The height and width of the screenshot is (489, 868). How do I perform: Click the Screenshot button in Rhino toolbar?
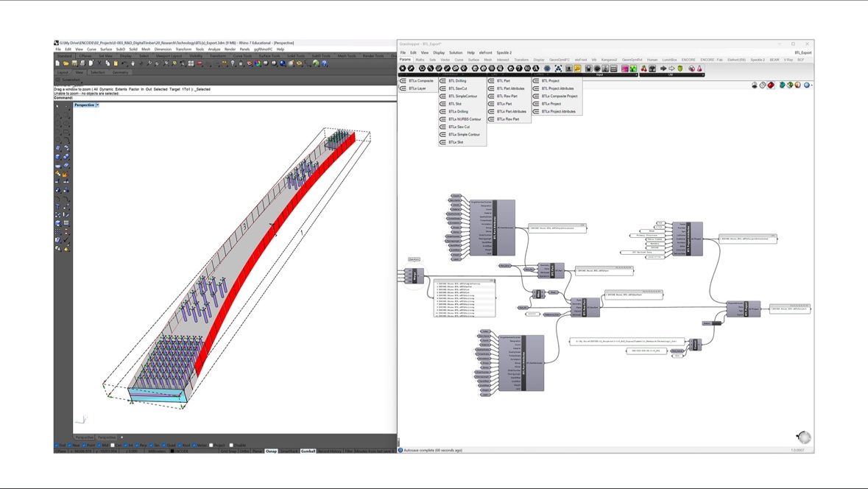68,80
